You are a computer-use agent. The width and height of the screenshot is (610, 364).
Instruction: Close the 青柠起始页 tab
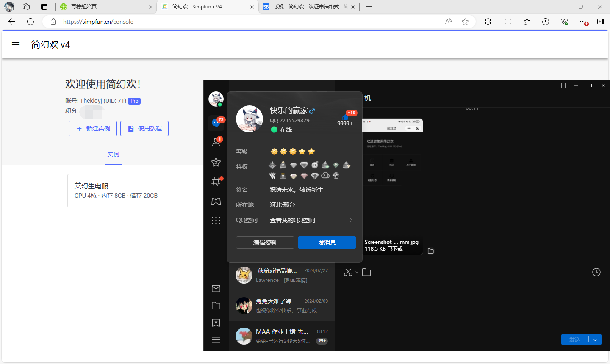[x=151, y=7]
